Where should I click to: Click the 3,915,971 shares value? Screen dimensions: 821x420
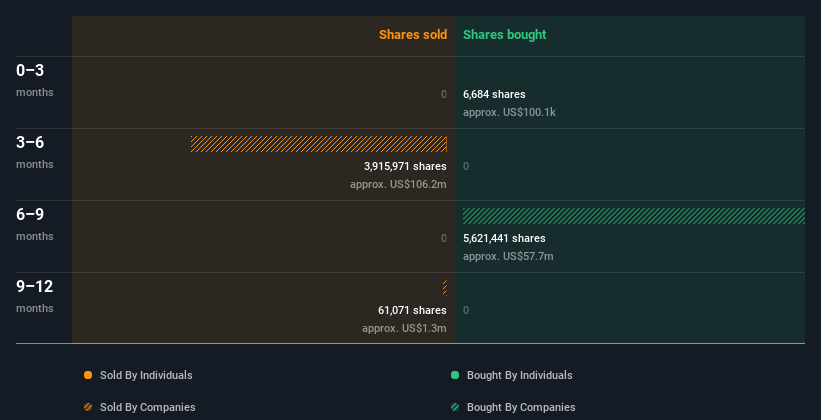point(405,167)
